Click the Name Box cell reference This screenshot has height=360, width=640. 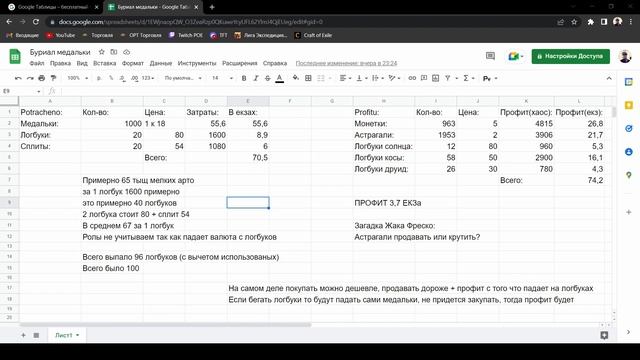[20, 91]
